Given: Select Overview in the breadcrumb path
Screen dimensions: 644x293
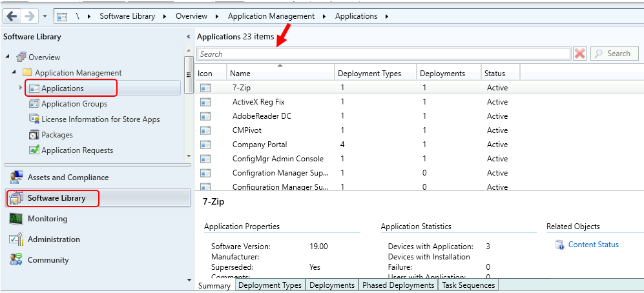Looking at the screenshot, I should coord(191,16).
